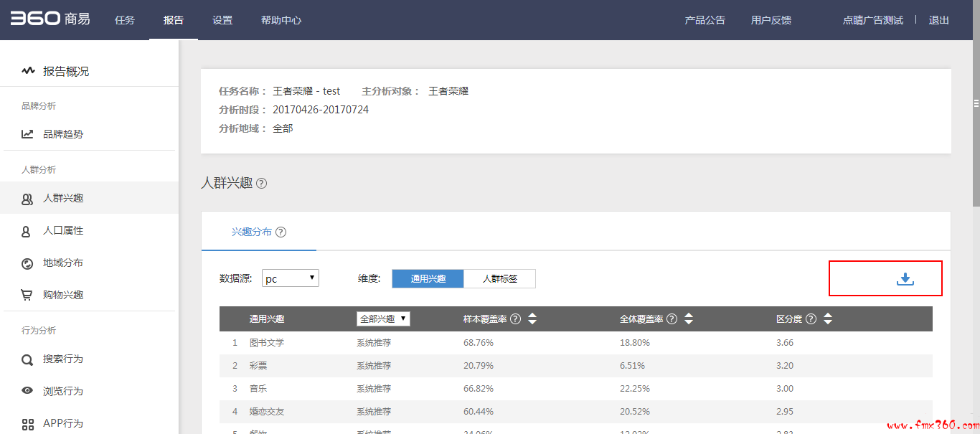Click the 婚恋交友 row name
This screenshot has height=434, width=980.
267,412
